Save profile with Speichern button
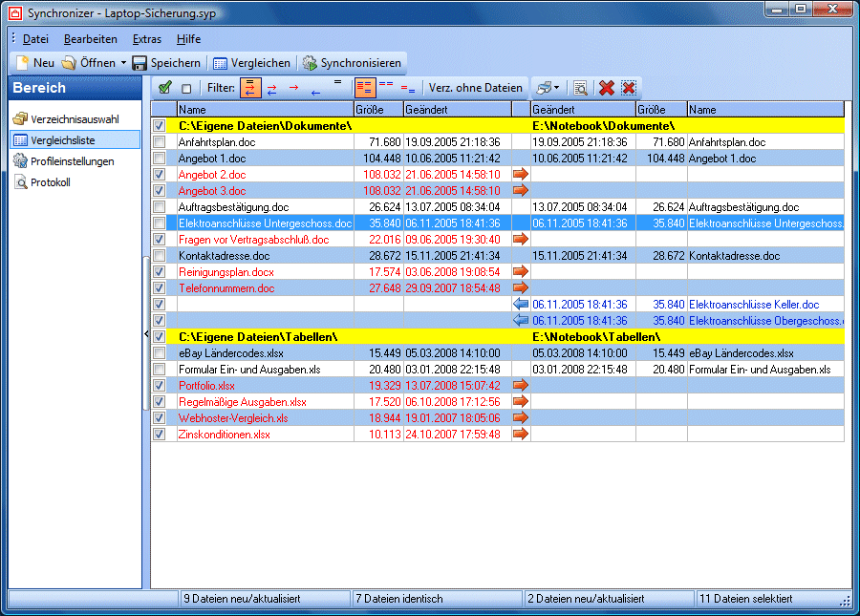This screenshot has height=616, width=860. coord(166,63)
